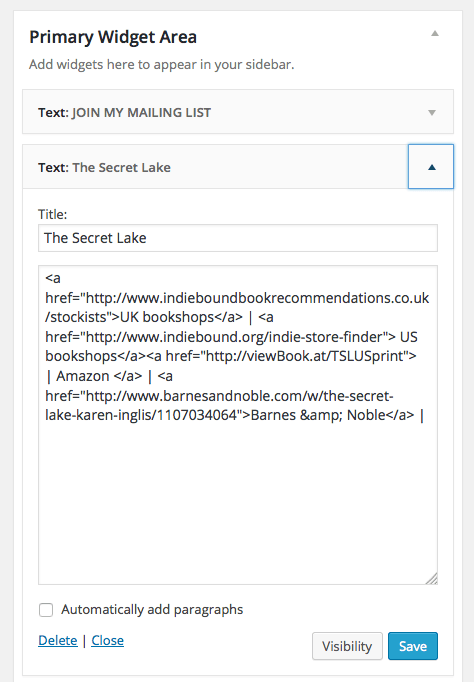Click the Close link
Image resolution: width=474 pixels, height=682 pixels.
[107, 640]
